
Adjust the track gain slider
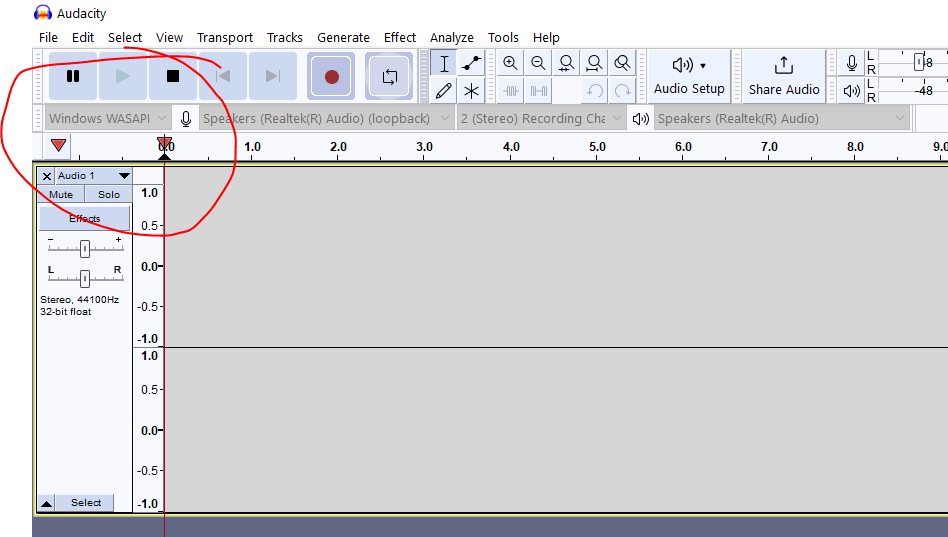85,249
